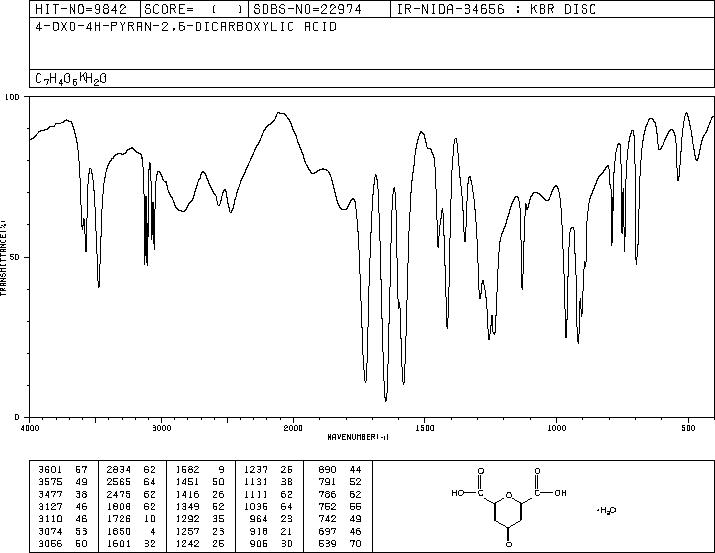Select peak table entry 697
This screenshot has width=715, height=553.
340,532
